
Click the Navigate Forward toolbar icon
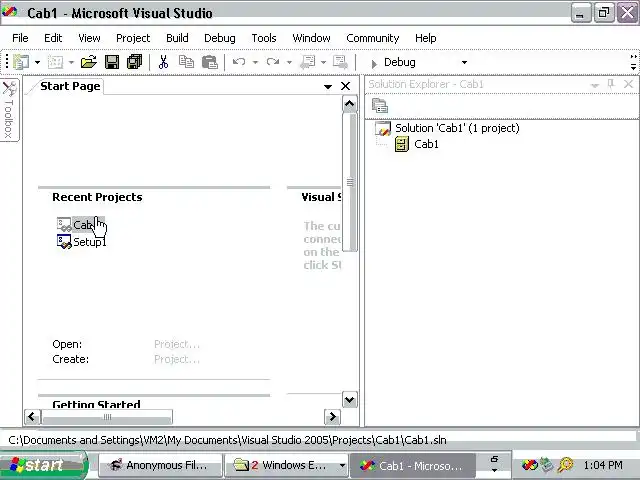click(x=340, y=62)
